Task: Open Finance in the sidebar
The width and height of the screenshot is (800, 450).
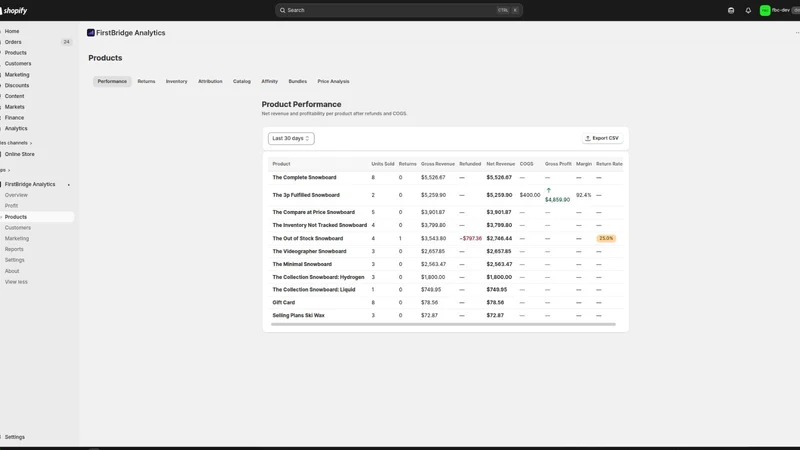Action: (14, 117)
